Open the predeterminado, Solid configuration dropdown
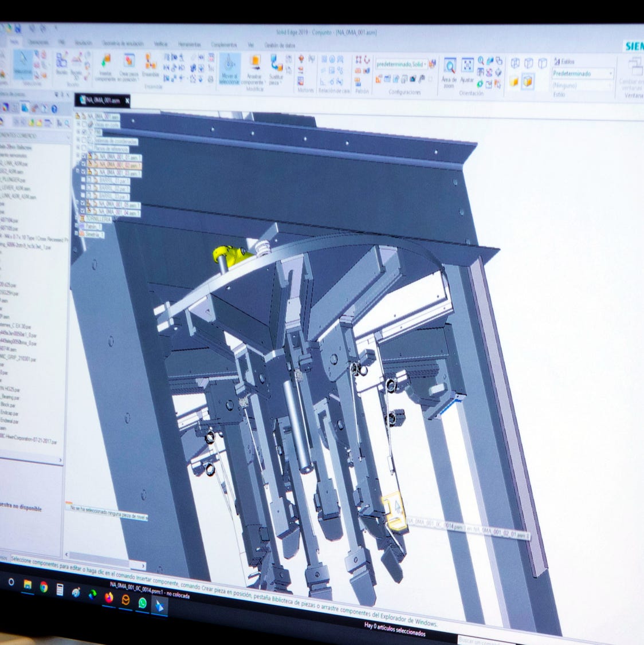644x645 pixels. [425, 64]
